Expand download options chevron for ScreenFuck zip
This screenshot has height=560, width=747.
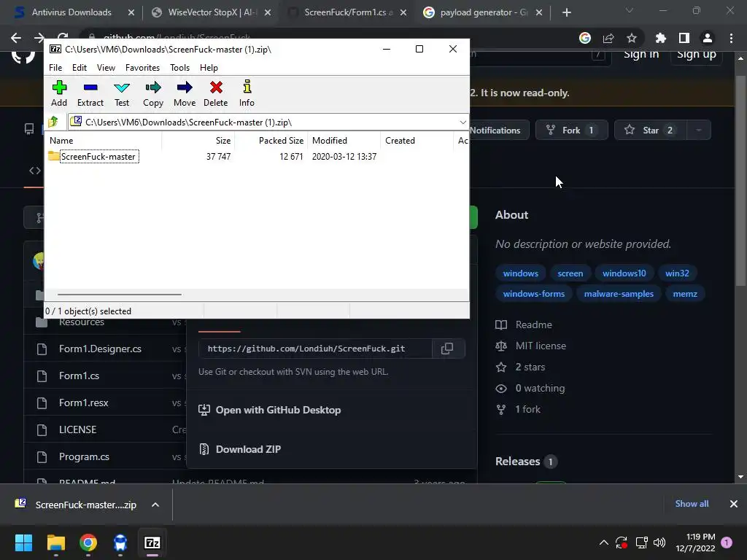click(155, 505)
